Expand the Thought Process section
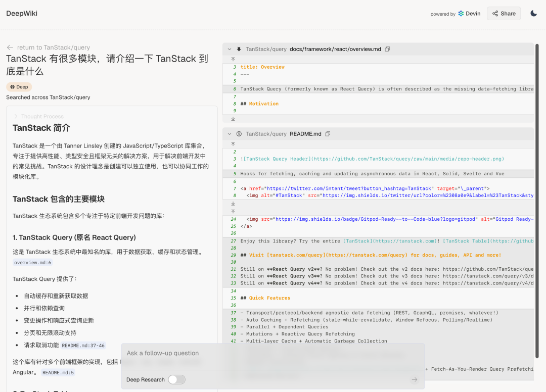The height and width of the screenshot is (392, 546). (38, 117)
